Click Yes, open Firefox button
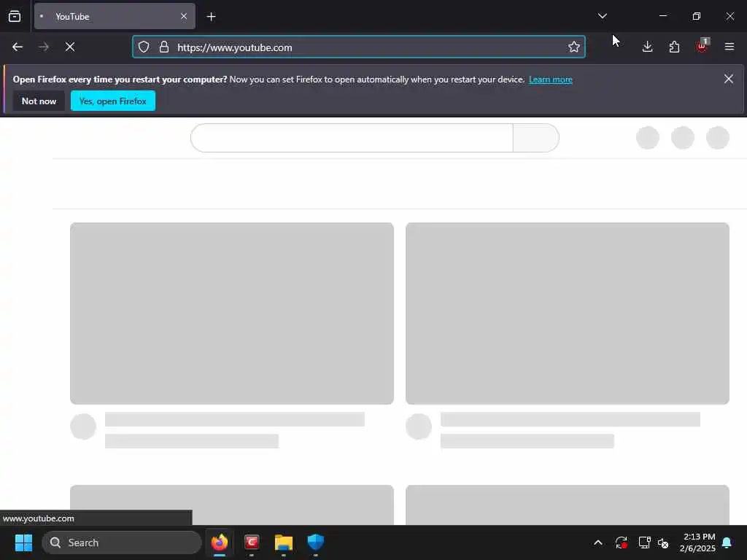The height and width of the screenshot is (560, 747). coord(113,101)
